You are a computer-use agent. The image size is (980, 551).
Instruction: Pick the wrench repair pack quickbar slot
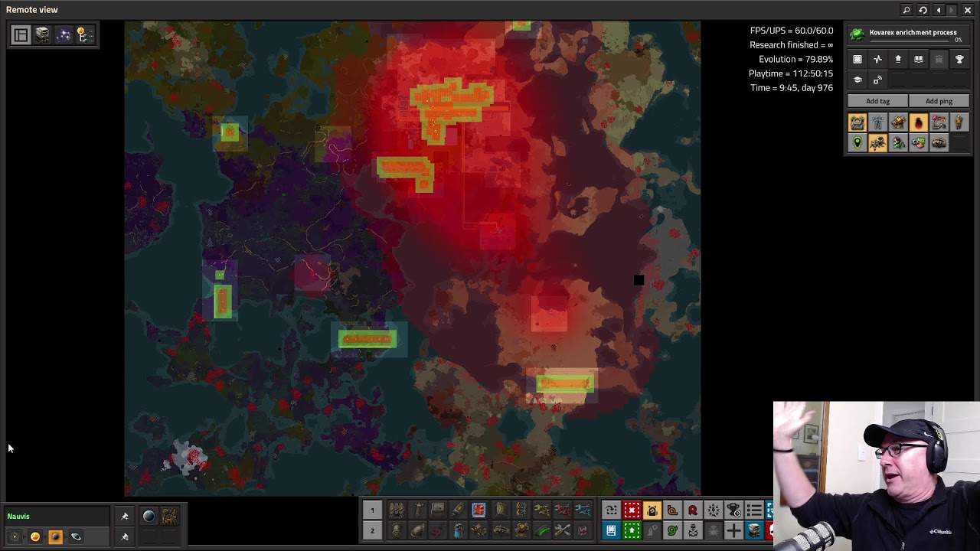pos(562,530)
